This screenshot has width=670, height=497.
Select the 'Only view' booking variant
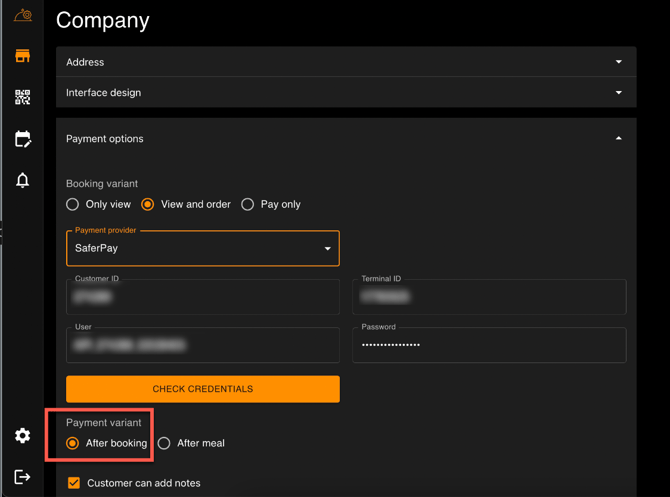tap(73, 204)
